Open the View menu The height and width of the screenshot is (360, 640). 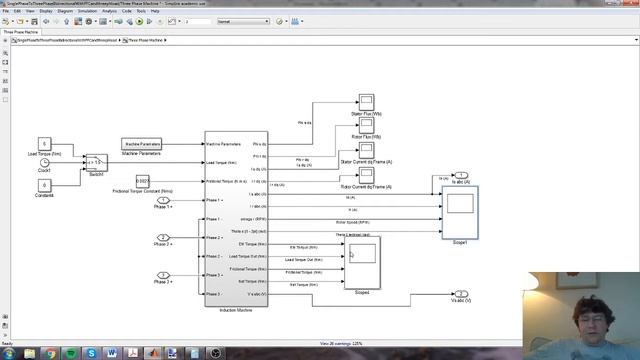(x=30, y=11)
